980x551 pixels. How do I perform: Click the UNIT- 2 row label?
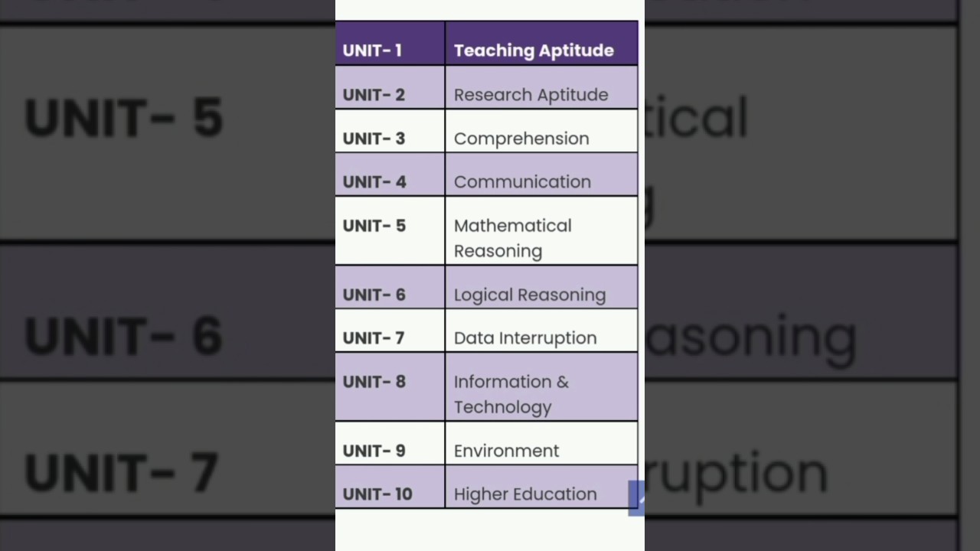[x=374, y=95]
